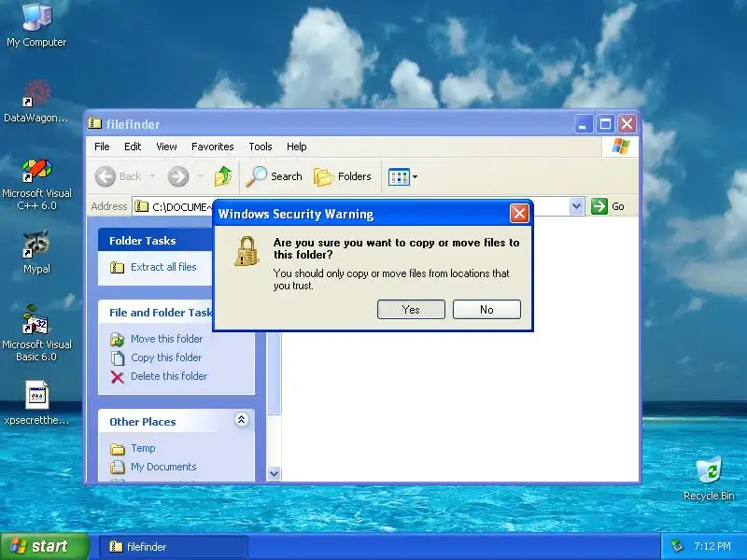The width and height of the screenshot is (747, 560).
Task: Select Microsoft Visual C++ 6.0 icon
Action: click(x=36, y=185)
